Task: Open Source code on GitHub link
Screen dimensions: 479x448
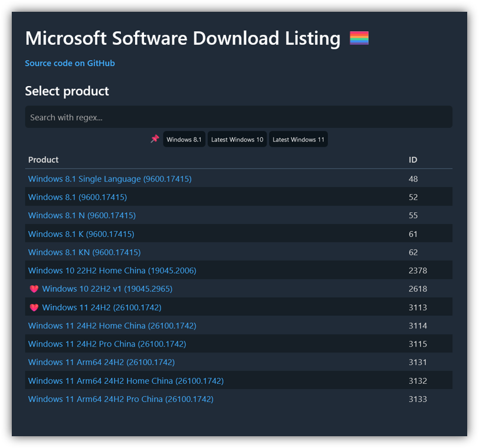Action: point(70,63)
